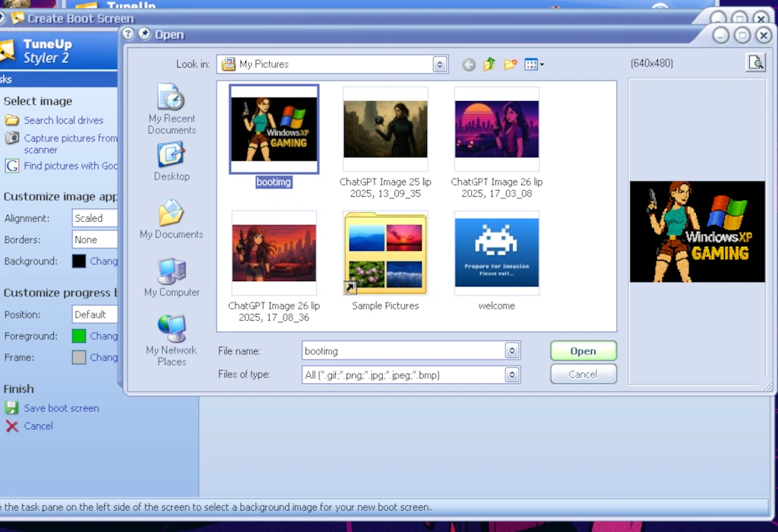The height and width of the screenshot is (532, 778).
Task: Create a new folder icon
Action: coord(510,65)
